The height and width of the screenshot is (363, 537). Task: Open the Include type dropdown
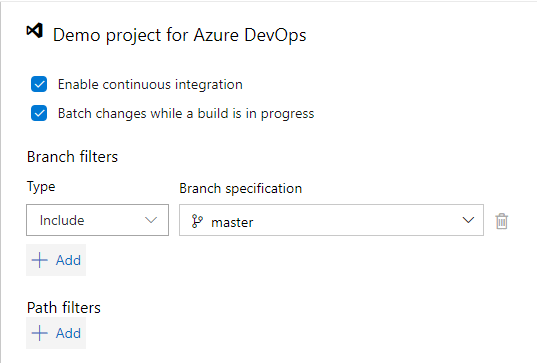tap(98, 220)
